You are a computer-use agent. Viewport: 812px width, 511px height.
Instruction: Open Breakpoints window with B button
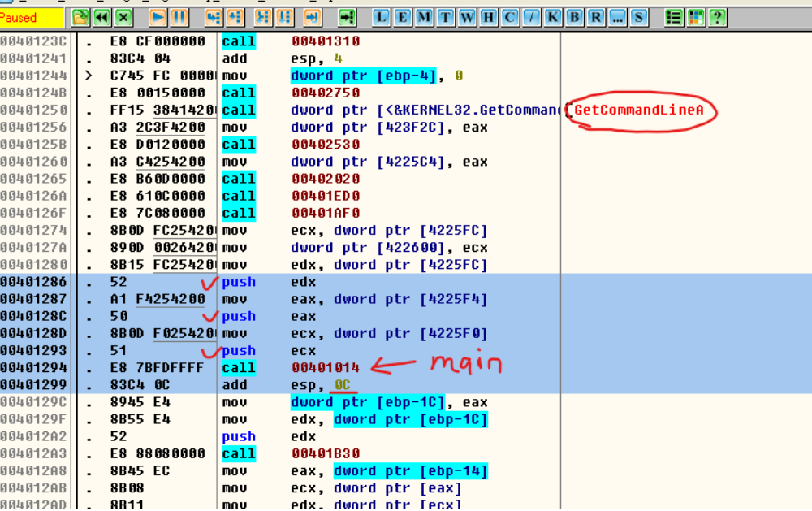pyautogui.click(x=574, y=16)
